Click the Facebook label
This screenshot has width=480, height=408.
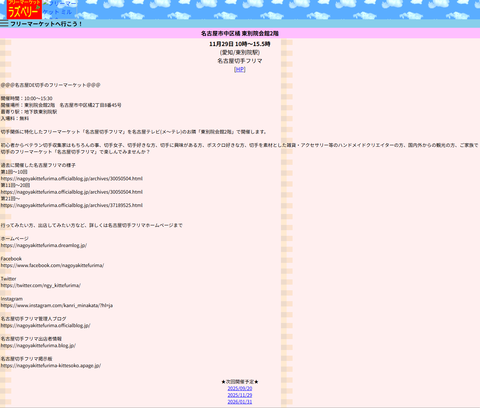click(11, 259)
